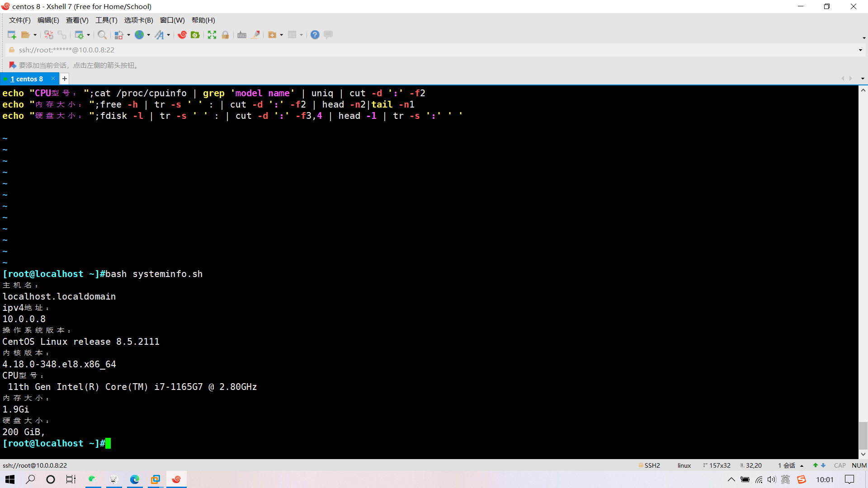
Task: Open the Find magnifier tool
Action: click(102, 35)
